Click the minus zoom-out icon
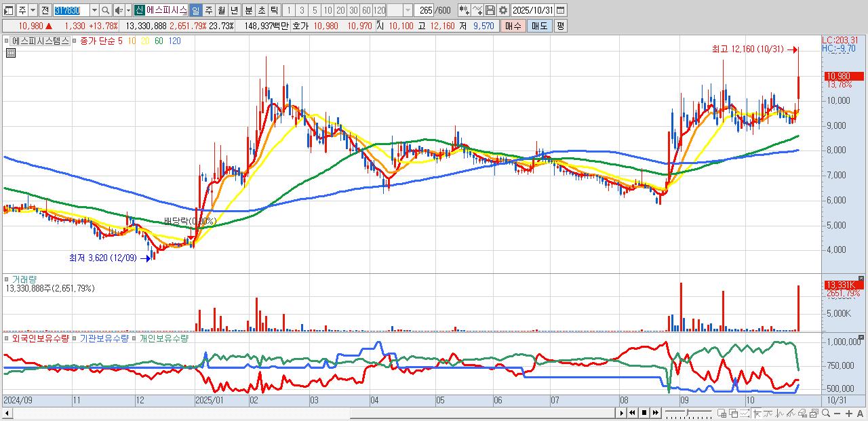Viewport: 868px width, 421px height. coord(837,413)
